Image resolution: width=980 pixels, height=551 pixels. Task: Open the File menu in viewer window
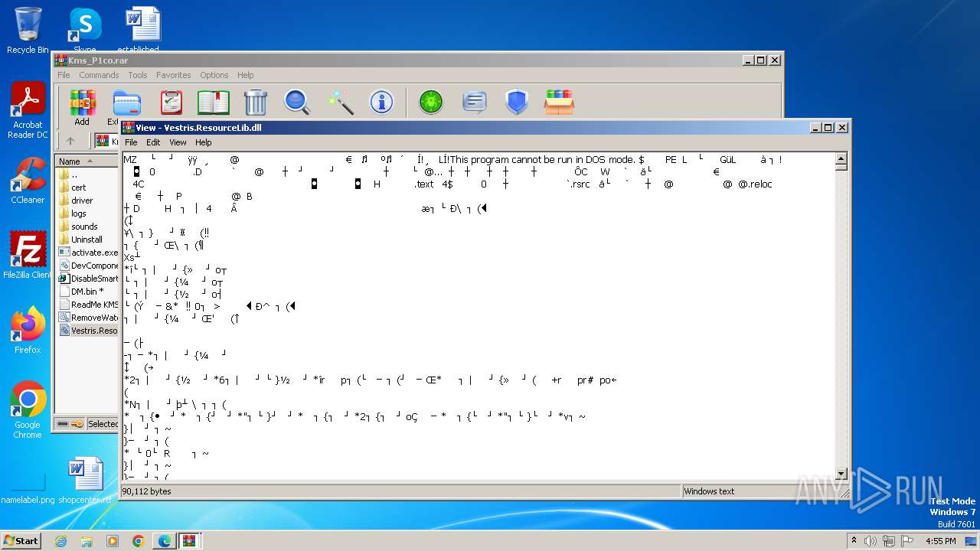(x=131, y=142)
